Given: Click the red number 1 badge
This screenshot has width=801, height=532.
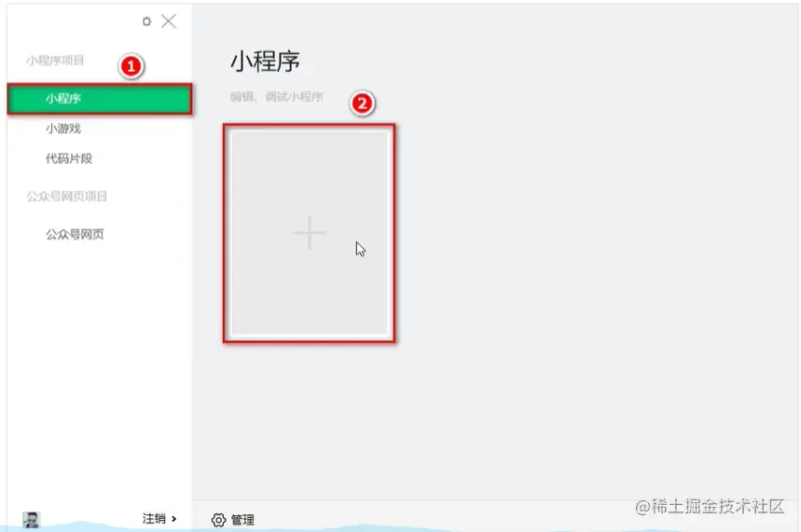Looking at the screenshot, I should click(x=131, y=66).
